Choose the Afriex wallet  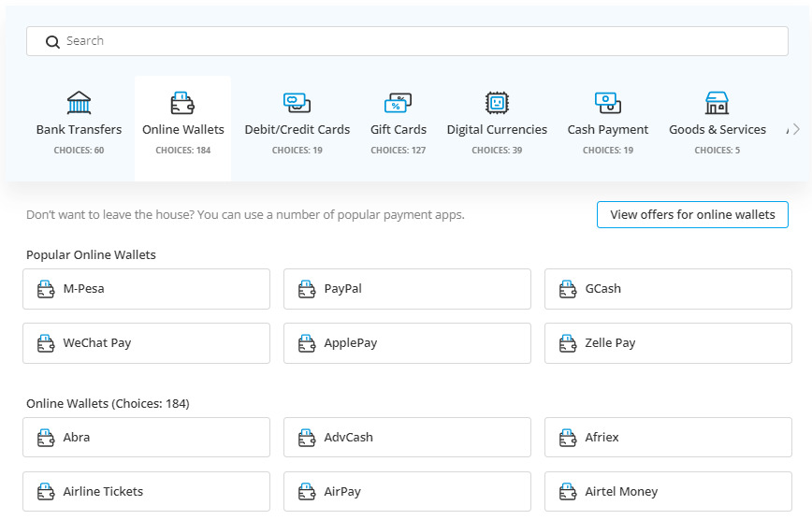[x=668, y=438]
